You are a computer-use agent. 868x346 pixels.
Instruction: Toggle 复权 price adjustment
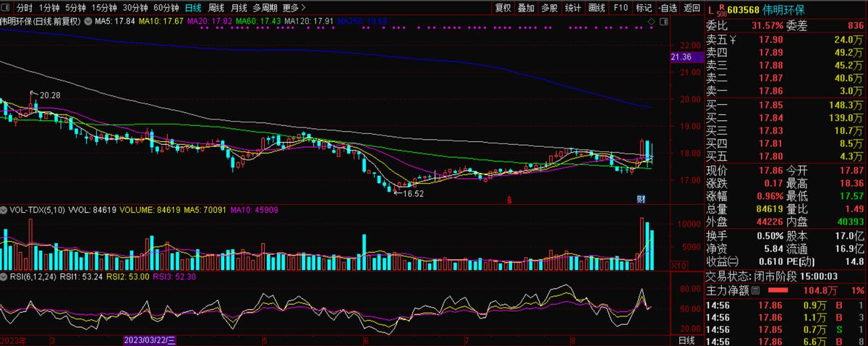pyautogui.click(x=503, y=8)
